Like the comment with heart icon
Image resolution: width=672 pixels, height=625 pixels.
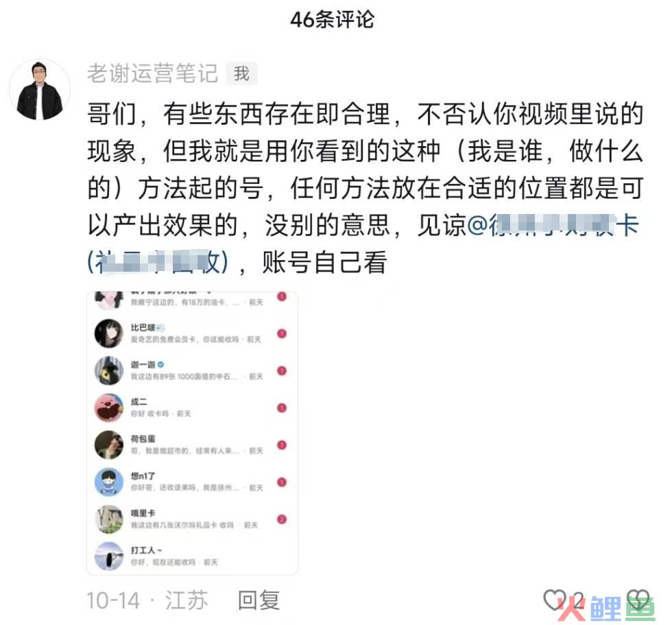click(555, 600)
